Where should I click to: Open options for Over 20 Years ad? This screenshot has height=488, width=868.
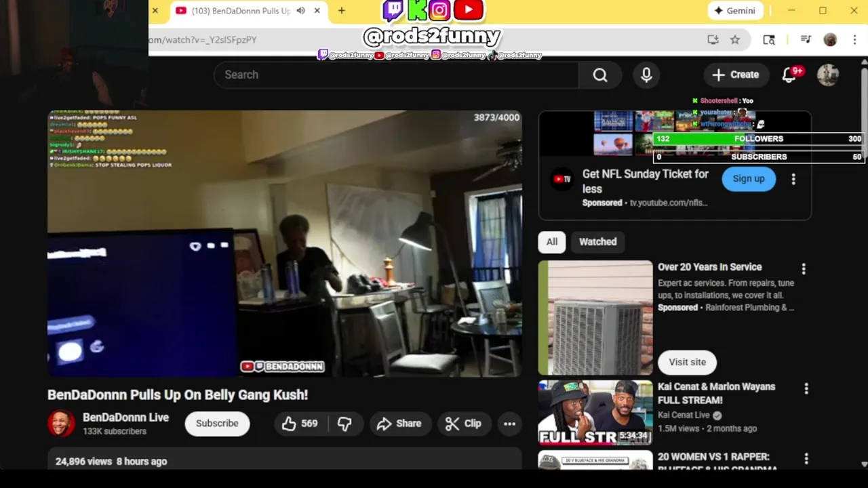coord(804,269)
